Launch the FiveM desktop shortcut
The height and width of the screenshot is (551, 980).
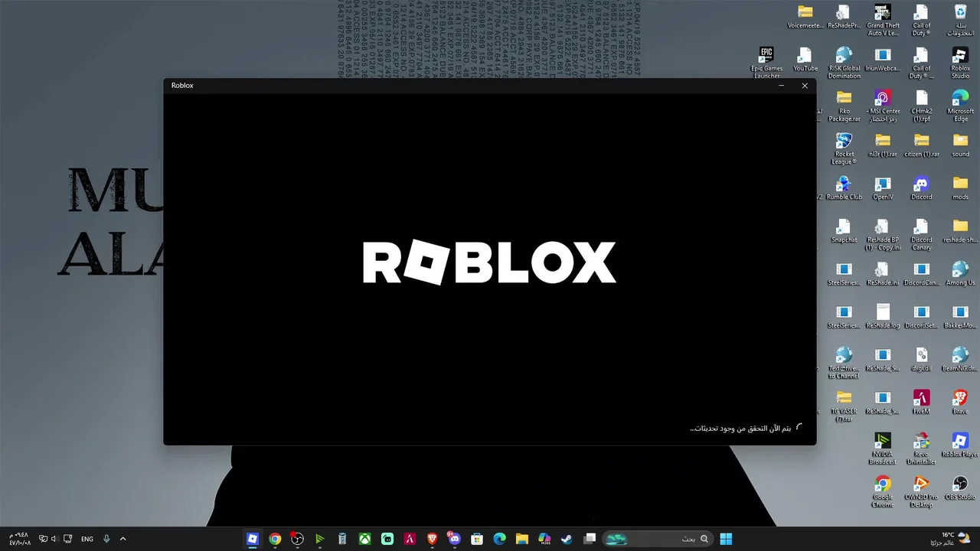tap(922, 403)
